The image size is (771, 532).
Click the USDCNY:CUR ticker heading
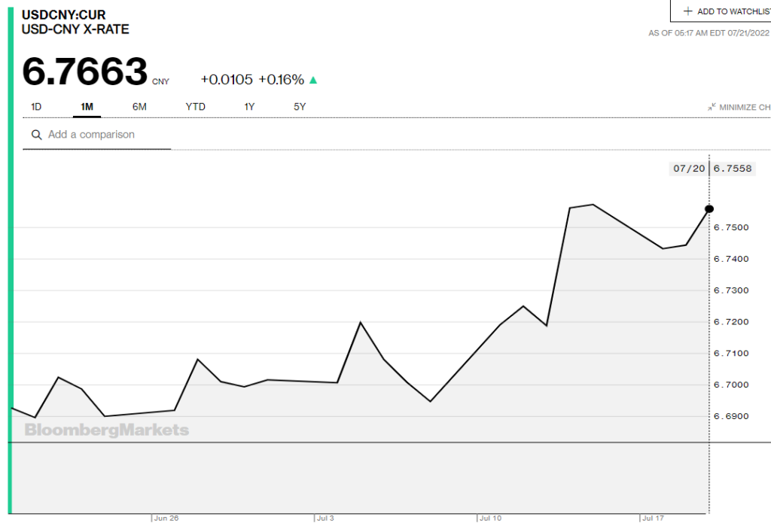[63, 14]
